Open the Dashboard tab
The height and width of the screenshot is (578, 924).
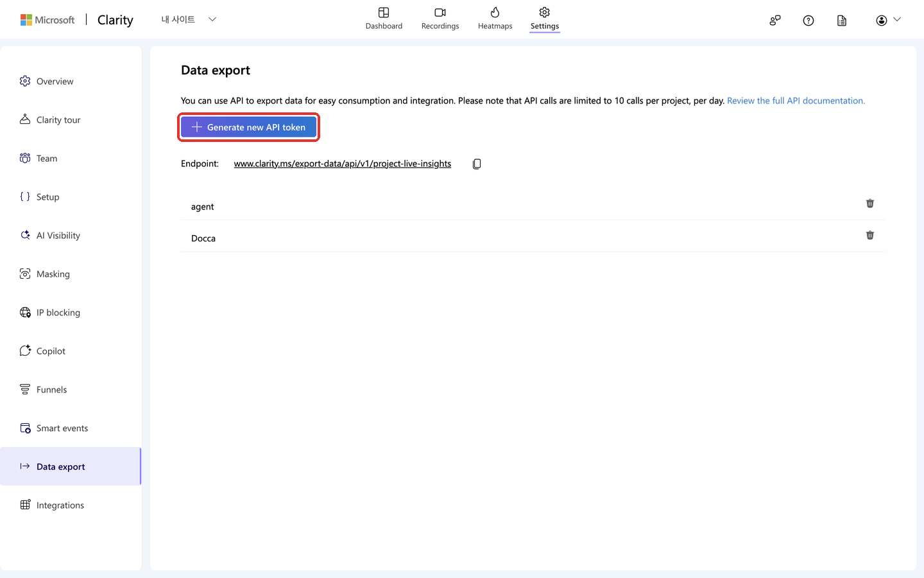384,19
